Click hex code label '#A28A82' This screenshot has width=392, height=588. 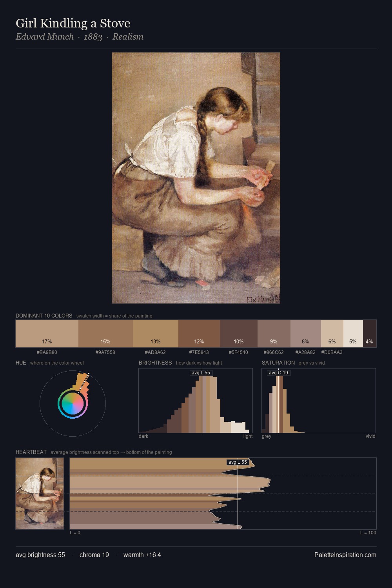[x=306, y=352]
